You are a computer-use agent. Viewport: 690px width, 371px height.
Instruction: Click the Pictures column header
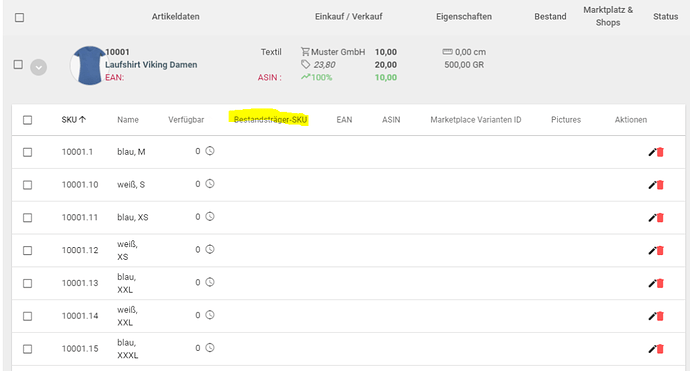pyautogui.click(x=566, y=120)
